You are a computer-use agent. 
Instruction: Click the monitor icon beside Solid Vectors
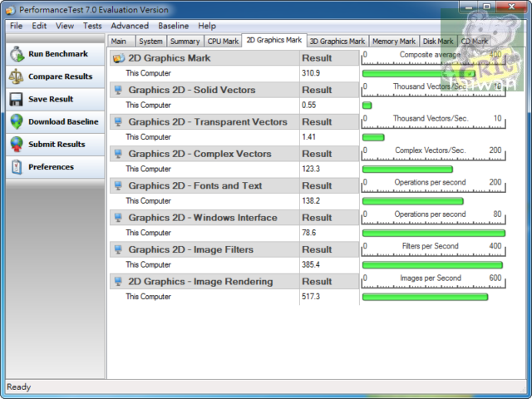[x=118, y=90]
